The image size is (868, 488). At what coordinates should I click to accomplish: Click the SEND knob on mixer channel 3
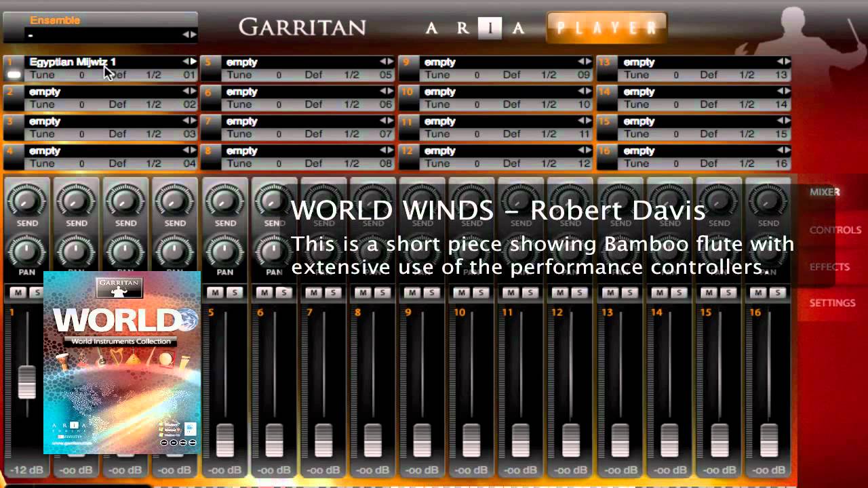pyautogui.click(x=125, y=200)
